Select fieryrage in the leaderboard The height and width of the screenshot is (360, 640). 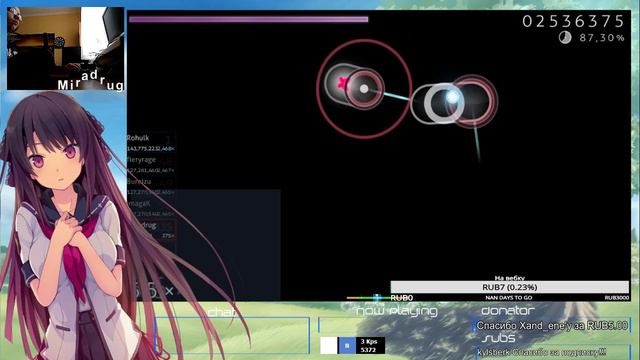[151, 164]
